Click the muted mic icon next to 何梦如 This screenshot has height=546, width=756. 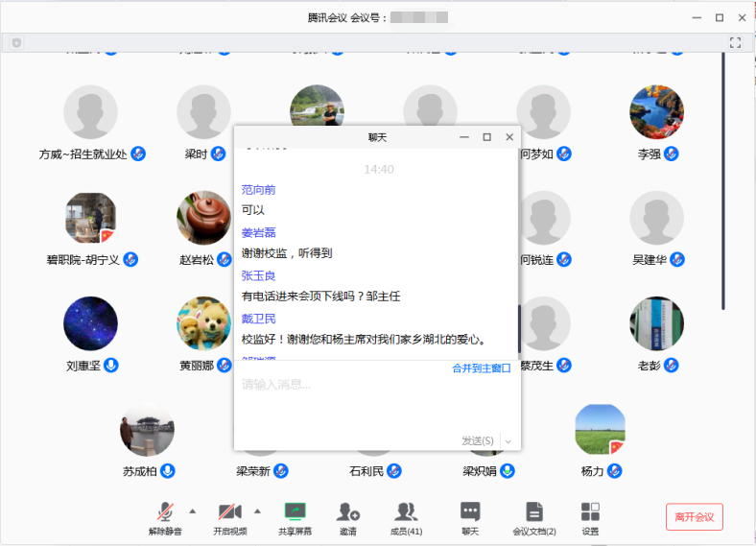point(564,154)
